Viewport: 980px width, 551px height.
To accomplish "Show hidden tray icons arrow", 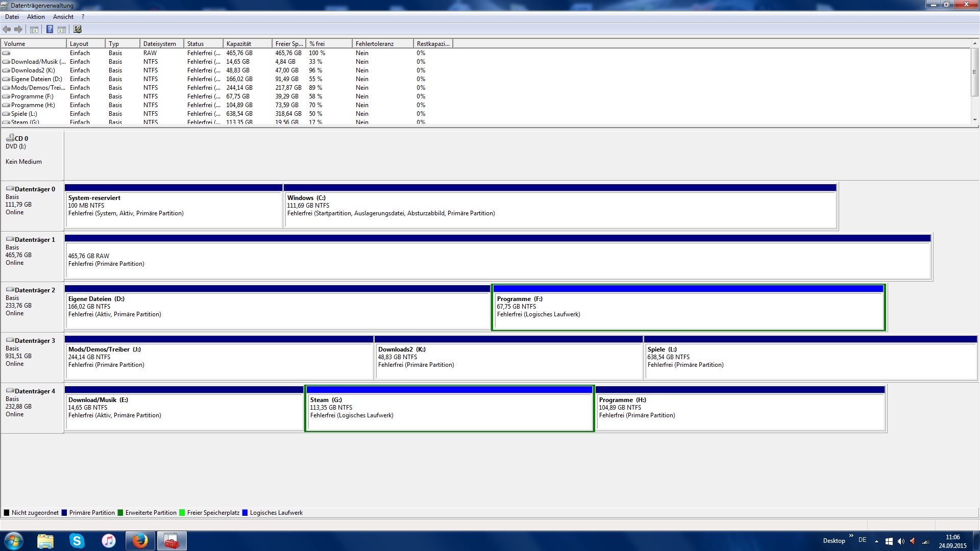I will (x=876, y=541).
